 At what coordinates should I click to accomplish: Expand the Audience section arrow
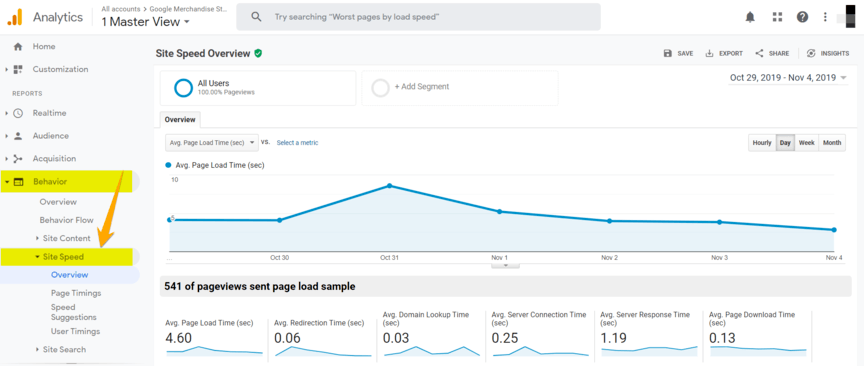coord(6,136)
